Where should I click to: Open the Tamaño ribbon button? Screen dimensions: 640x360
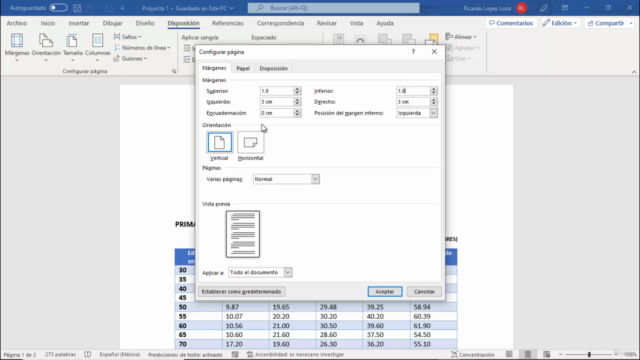pyautogui.click(x=73, y=47)
